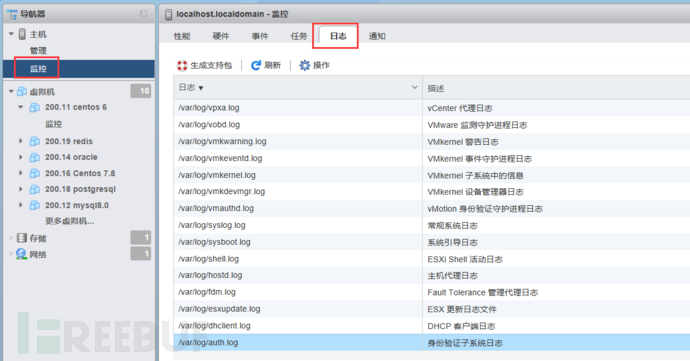Click the Navigator panel icon
This screenshot has width=690, height=361.
point(12,14)
